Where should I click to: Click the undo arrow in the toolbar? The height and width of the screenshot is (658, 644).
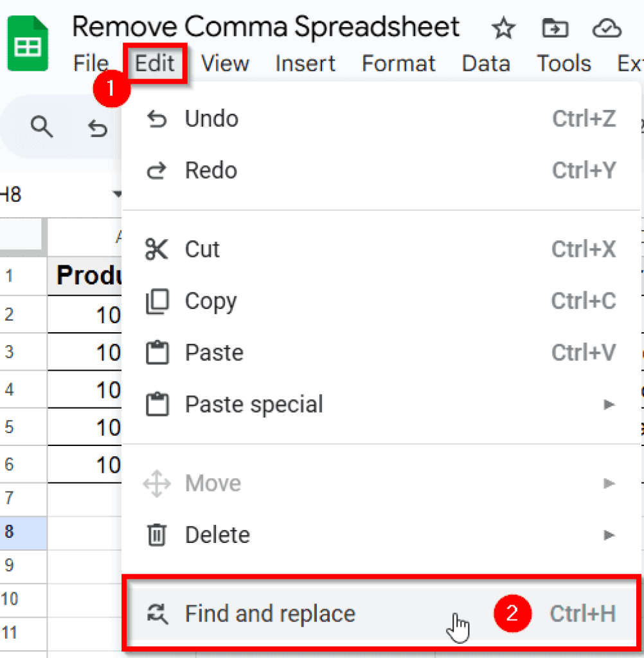(97, 128)
